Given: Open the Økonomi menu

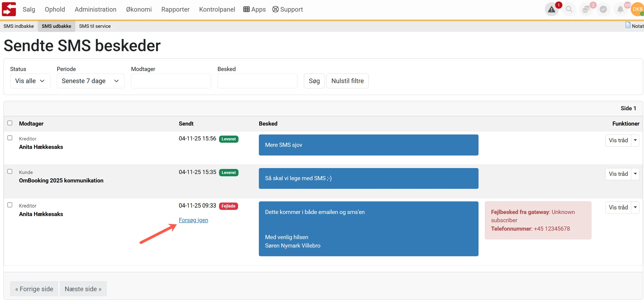Looking at the screenshot, I should pos(139,10).
